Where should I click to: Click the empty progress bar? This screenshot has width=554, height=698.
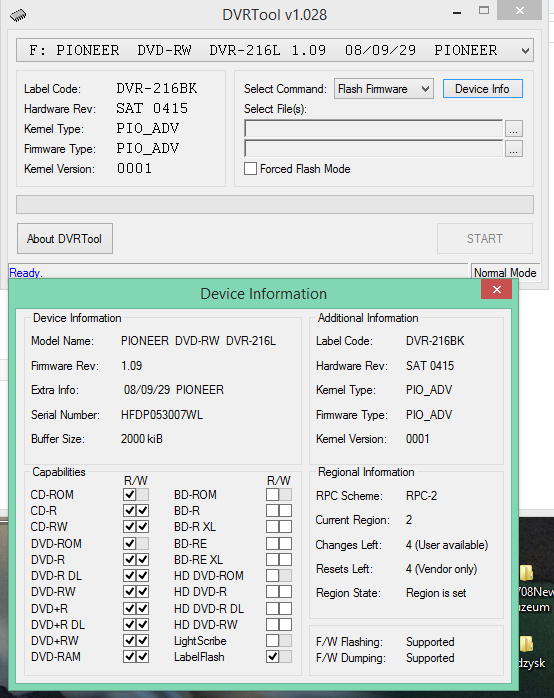(275, 205)
